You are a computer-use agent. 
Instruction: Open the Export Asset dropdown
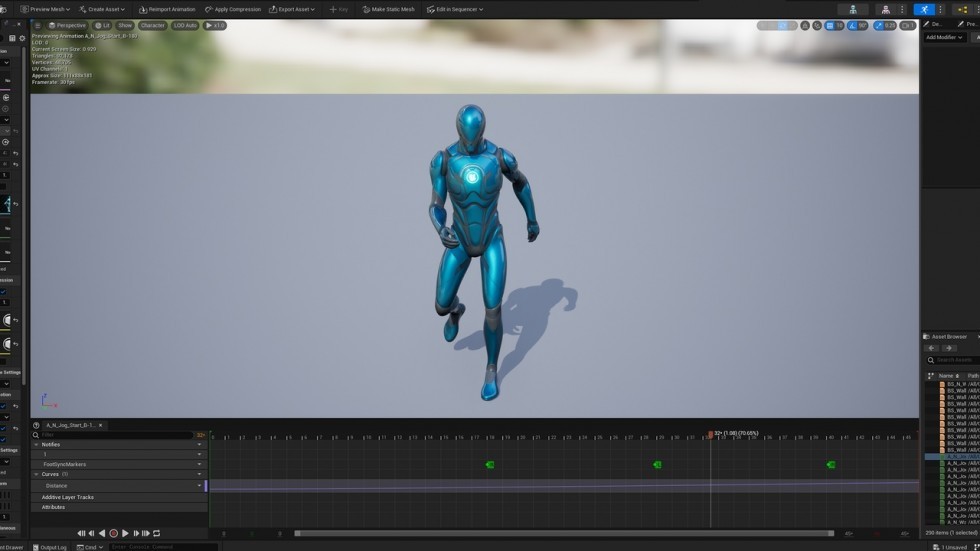tap(292, 9)
